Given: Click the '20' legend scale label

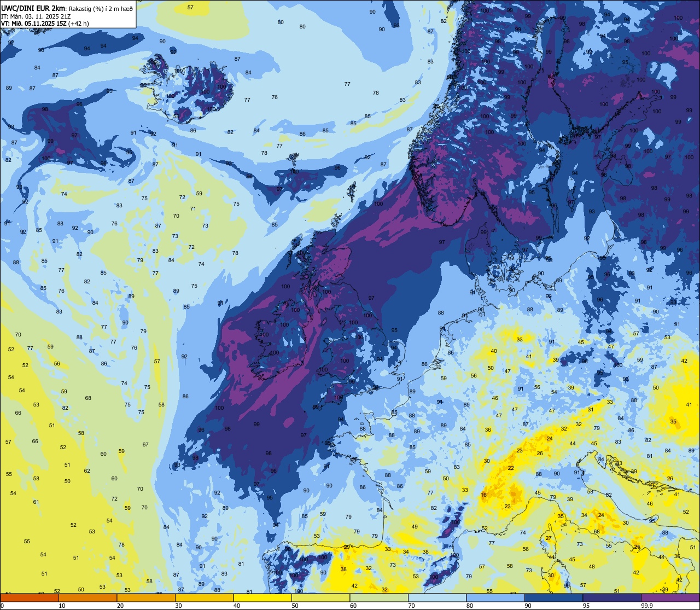Looking at the screenshot, I should (x=120, y=606).
